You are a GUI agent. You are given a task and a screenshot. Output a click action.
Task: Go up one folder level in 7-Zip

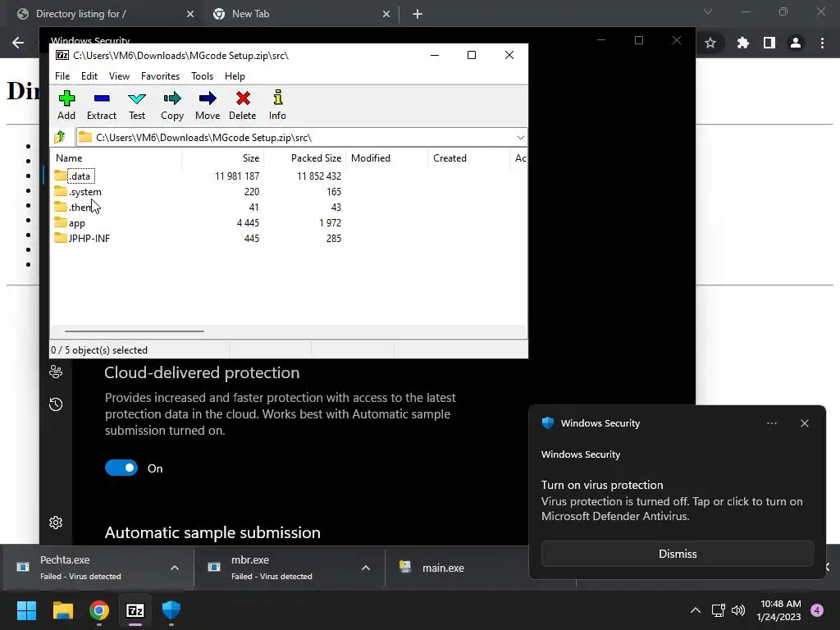60,137
